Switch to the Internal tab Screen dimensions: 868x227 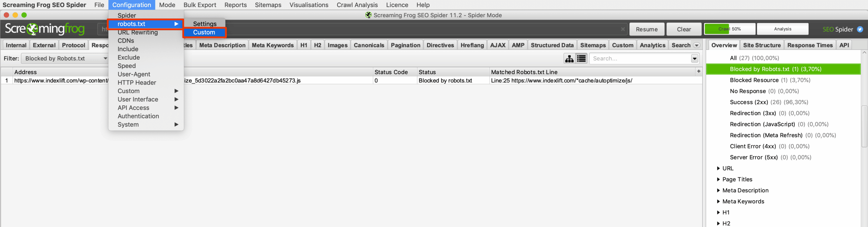pos(16,45)
